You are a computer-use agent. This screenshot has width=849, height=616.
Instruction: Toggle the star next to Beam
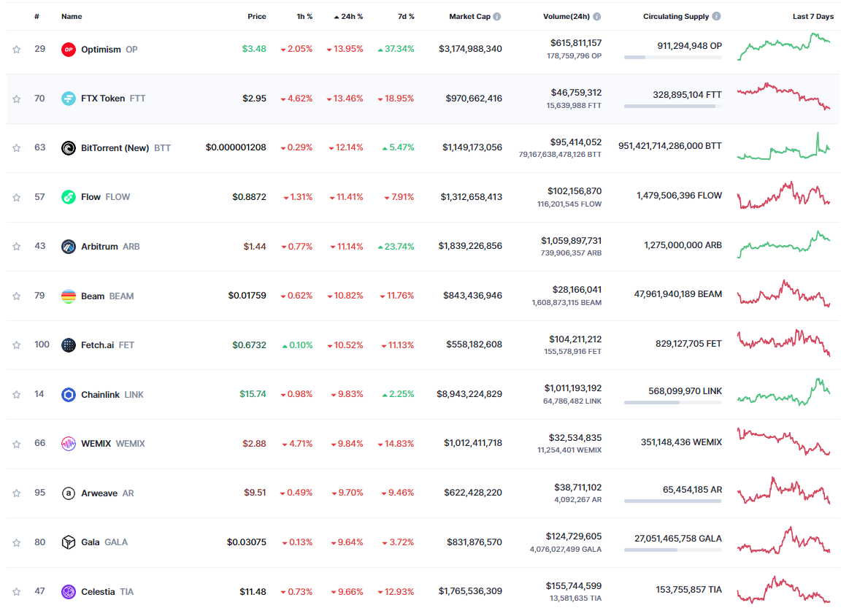[17, 296]
